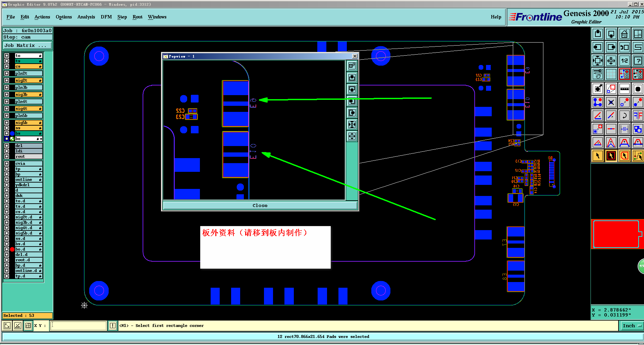The height and width of the screenshot is (345, 644).
Task: Click the exclamation button beside XY field
Action: pyautogui.click(x=113, y=326)
